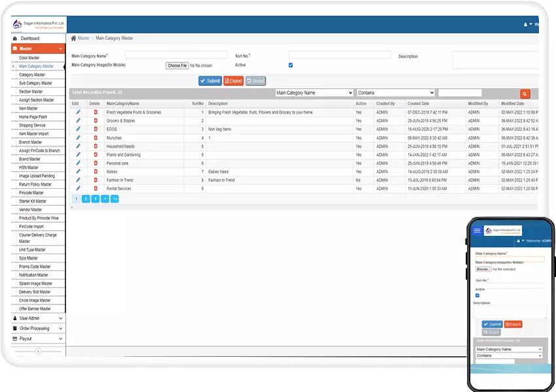Open Item Master in sidebar
Image resolution: width=556 pixels, height=392 pixels.
pyautogui.click(x=28, y=108)
